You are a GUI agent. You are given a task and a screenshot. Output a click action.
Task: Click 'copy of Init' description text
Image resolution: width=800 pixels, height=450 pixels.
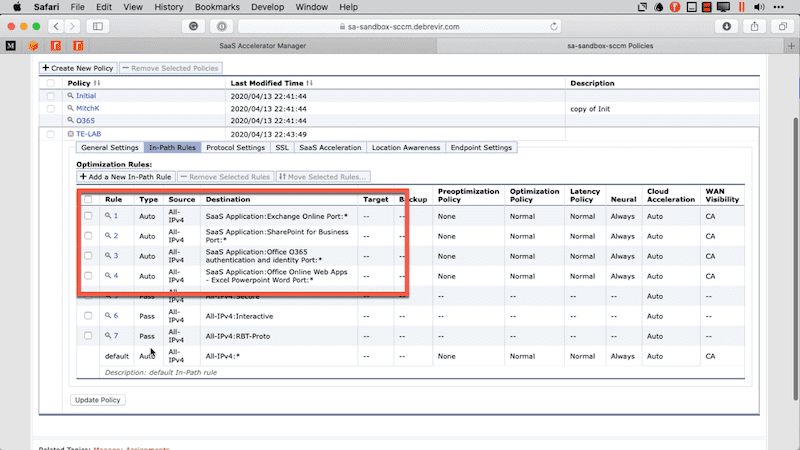click(x=590, y=109)
